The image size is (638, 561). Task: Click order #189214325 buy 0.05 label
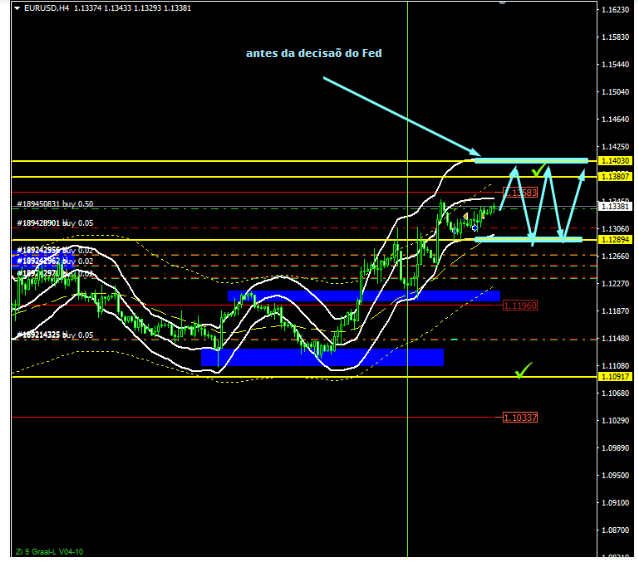click(55, 336)
